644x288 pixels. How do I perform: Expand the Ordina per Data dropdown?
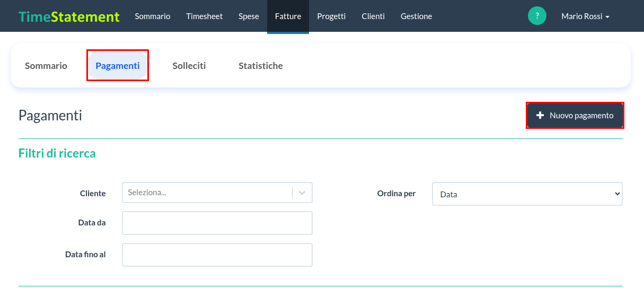(x=527, y=194)
